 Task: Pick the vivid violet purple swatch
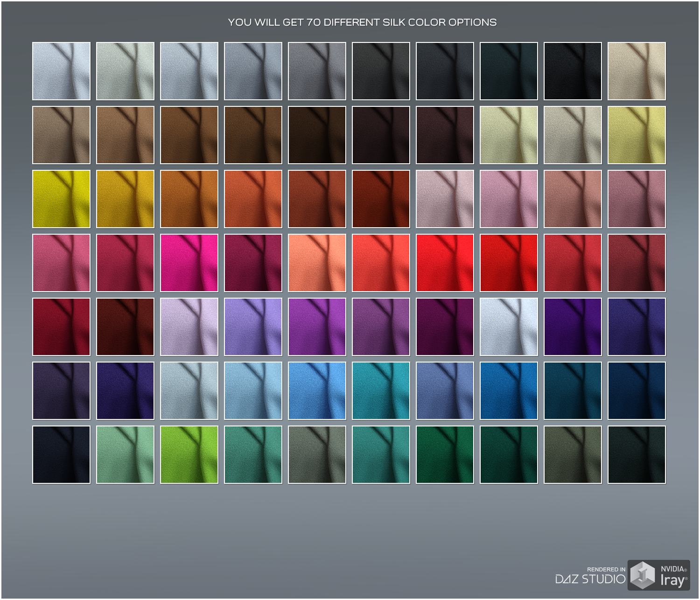(317, 327)
